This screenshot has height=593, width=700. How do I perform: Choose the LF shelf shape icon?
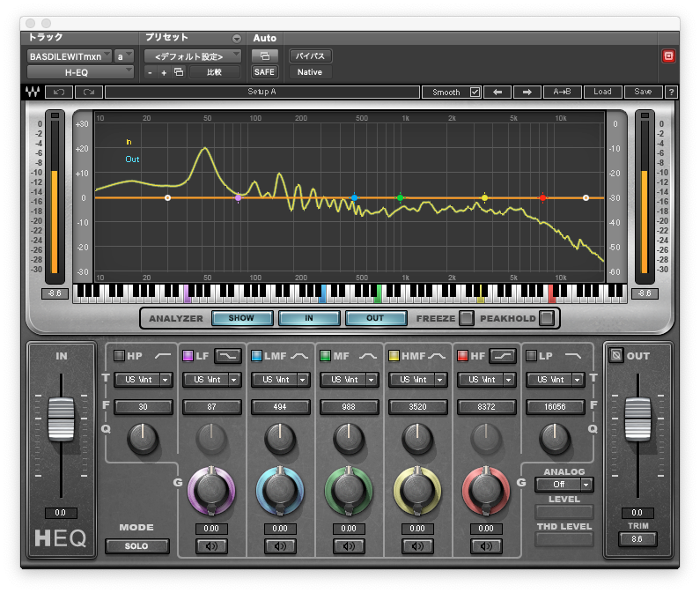click(x=228, y=356)
